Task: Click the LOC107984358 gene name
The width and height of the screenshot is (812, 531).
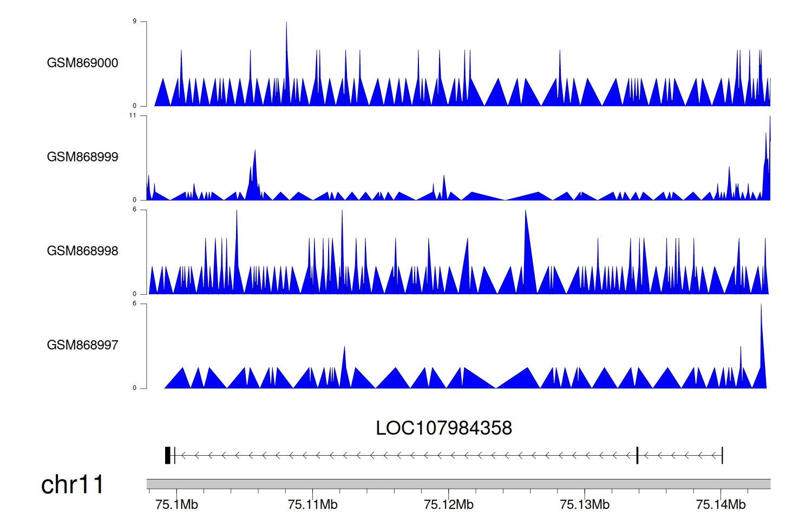Action: click(x=443, y=428)
